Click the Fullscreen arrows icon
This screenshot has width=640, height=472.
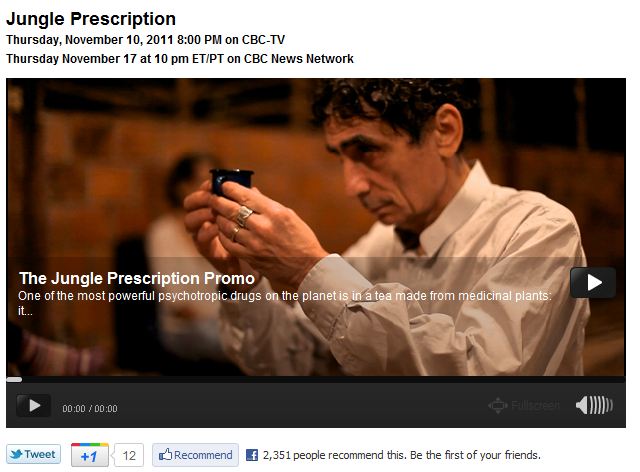pyautogui.click(x=498, y=405)
